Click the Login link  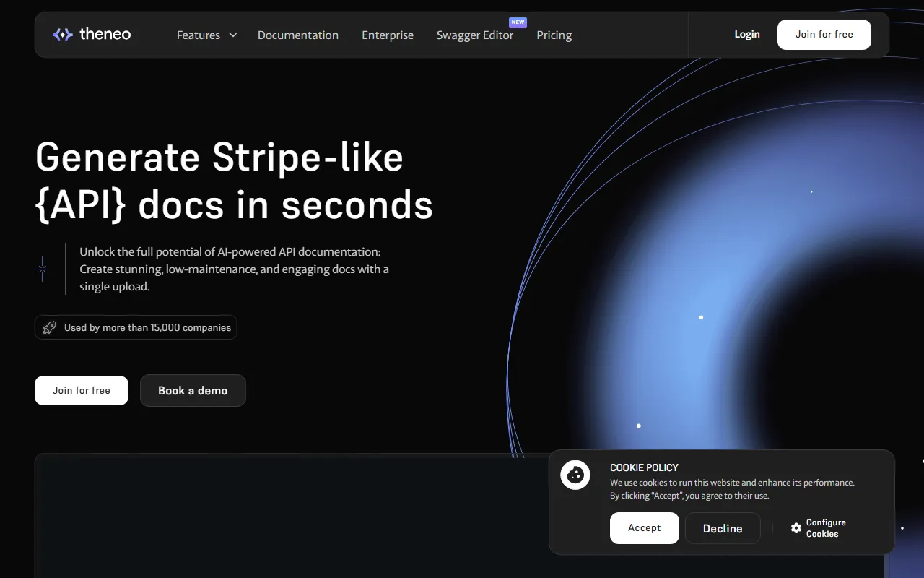pos(746,34)
